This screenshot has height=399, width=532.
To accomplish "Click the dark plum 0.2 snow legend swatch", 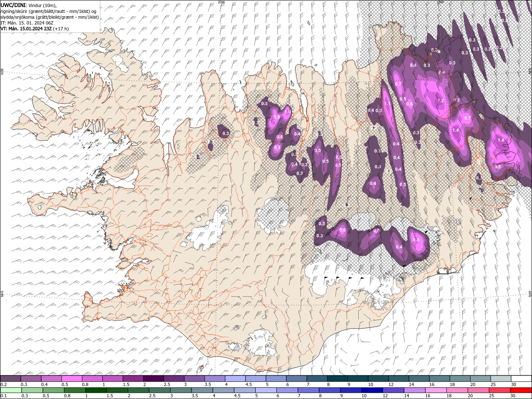I will click(x=10, y=379).
